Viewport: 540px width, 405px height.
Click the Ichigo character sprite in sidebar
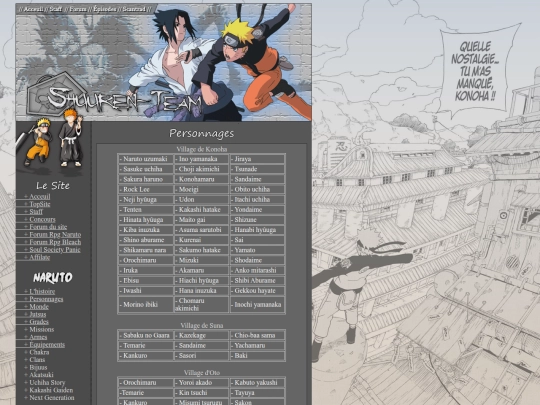pos(71,138)
